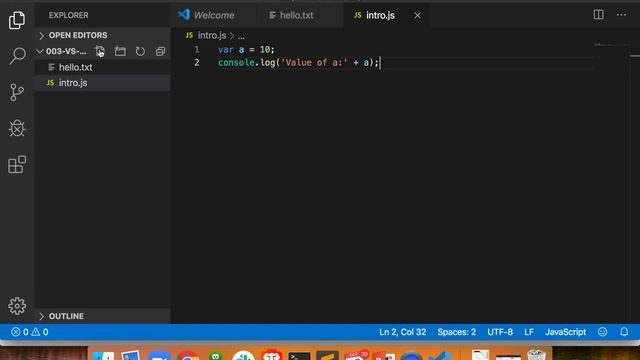This screenshot has height=360, width=640.
Task: Collapse all folders in explorer
Action: point(160,51)
